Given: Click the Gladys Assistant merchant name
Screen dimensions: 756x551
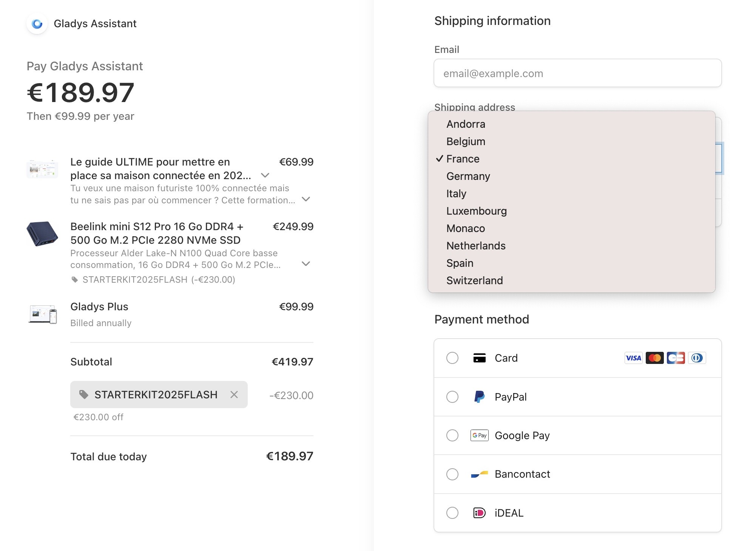Looking at the screenshot, I should (x=95, y=24).
